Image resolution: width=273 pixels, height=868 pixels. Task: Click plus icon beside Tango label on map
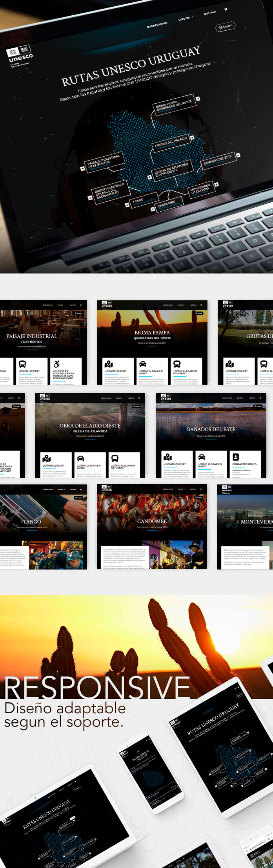(127, 205)
